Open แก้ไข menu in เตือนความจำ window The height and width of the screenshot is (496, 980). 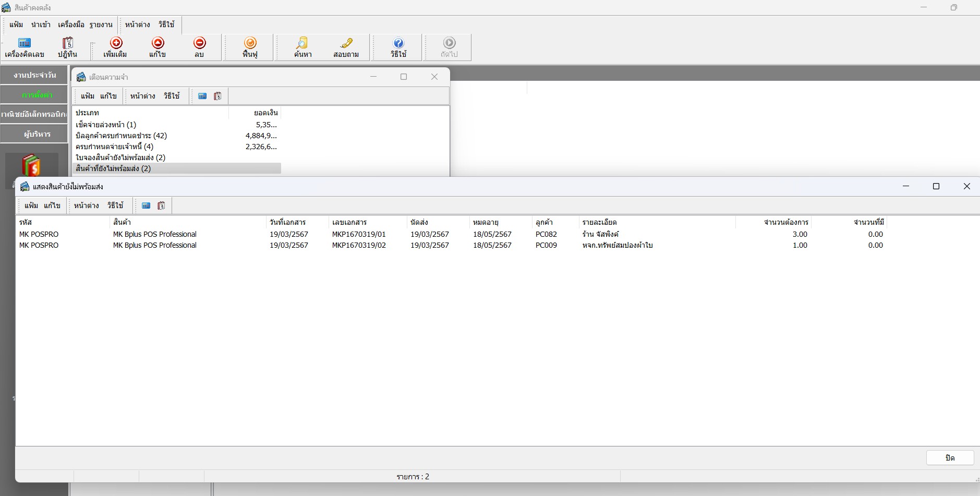pos(108,96)
